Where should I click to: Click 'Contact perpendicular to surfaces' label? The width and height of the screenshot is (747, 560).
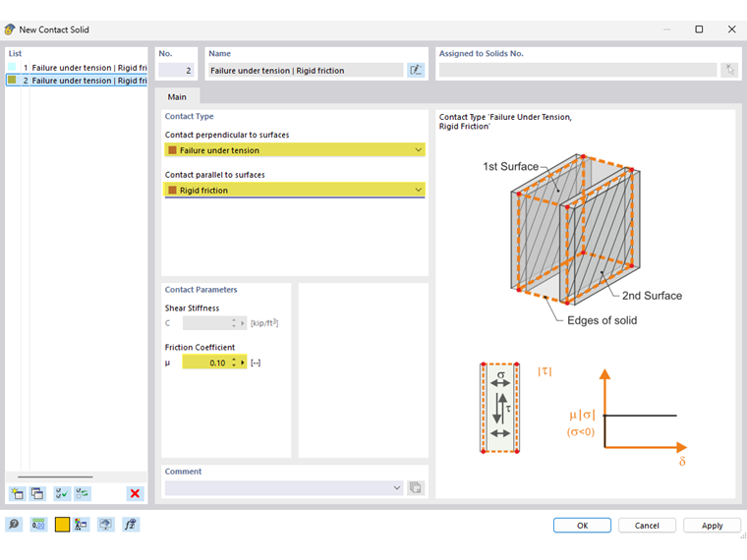pos(227,135)
